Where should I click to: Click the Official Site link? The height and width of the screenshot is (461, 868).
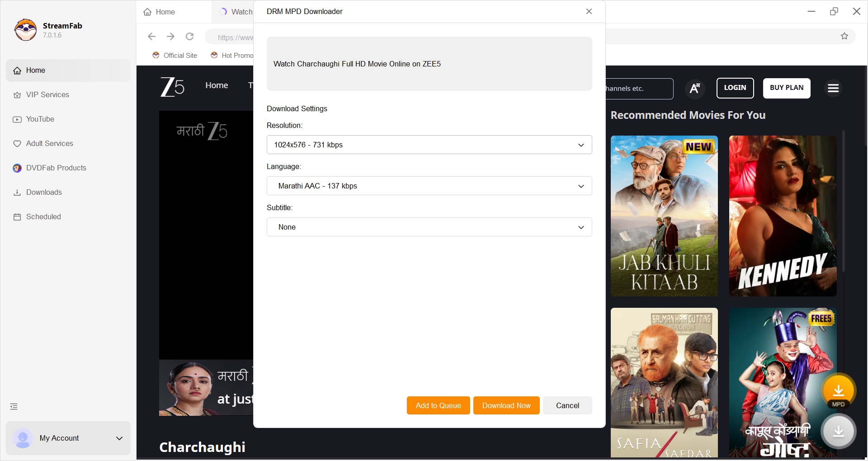click(175, 55)
